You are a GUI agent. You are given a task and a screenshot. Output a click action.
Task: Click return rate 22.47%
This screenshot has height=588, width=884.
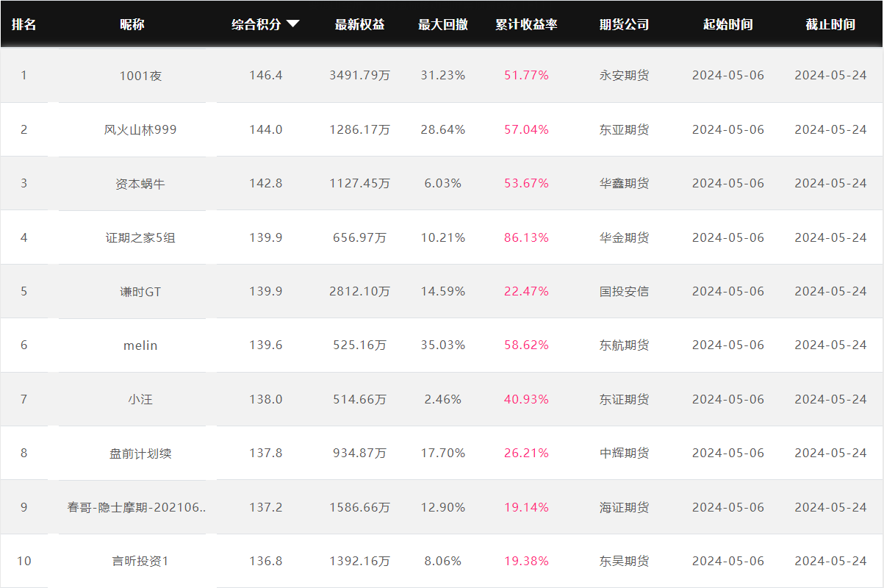[526, 291]
